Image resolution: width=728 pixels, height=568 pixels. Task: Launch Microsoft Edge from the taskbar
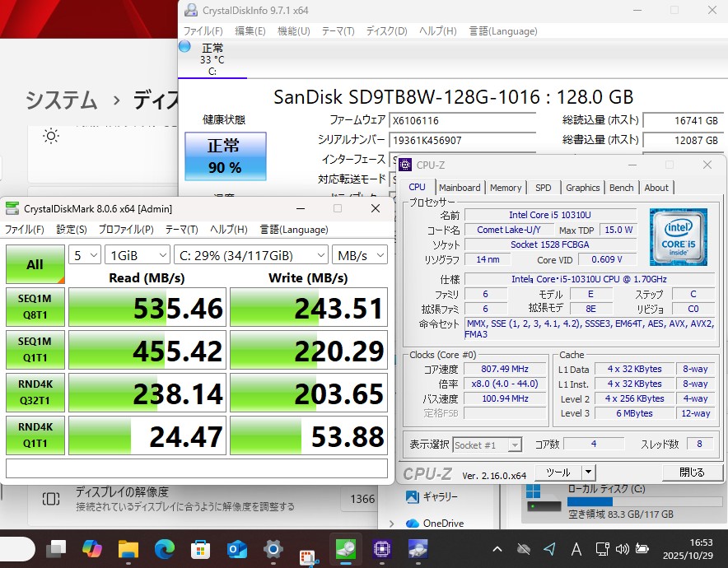[x=165, y=549]
